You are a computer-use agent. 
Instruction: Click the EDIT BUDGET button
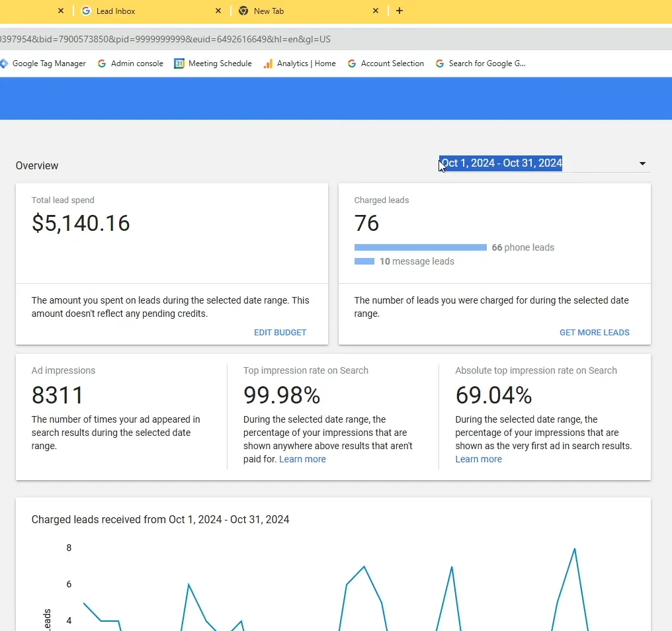pyautogui.click(x=280, y=333)
